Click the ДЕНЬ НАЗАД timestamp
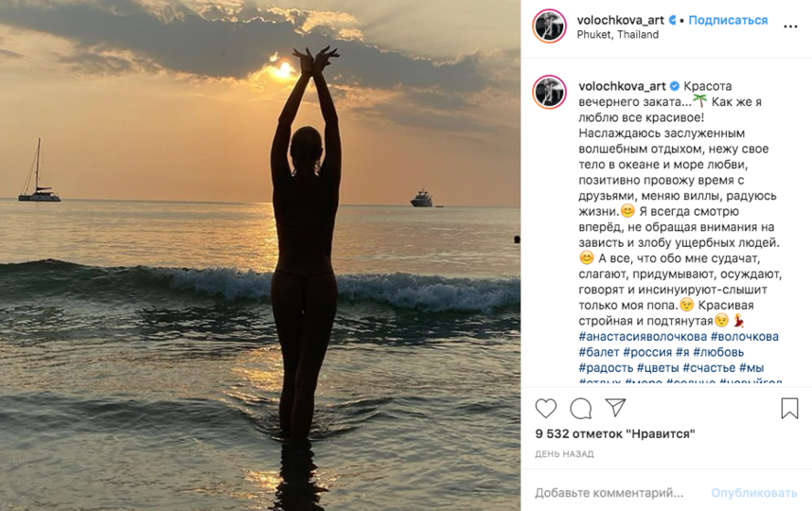The image size is (812, 511). click(x=565, y=454)
